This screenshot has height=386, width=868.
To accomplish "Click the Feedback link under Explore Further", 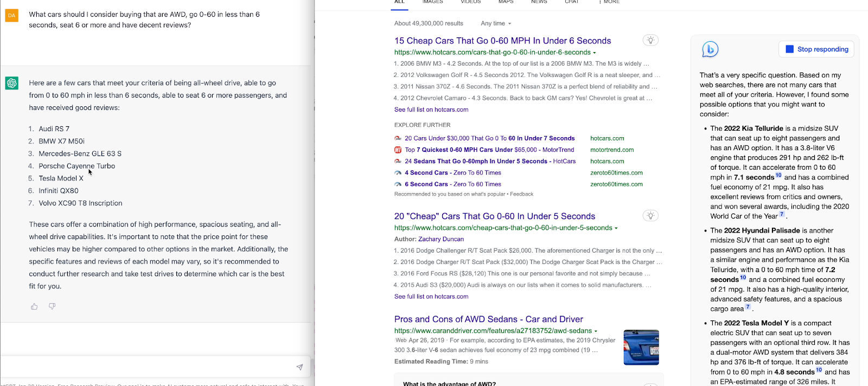I will coord(521,194).
